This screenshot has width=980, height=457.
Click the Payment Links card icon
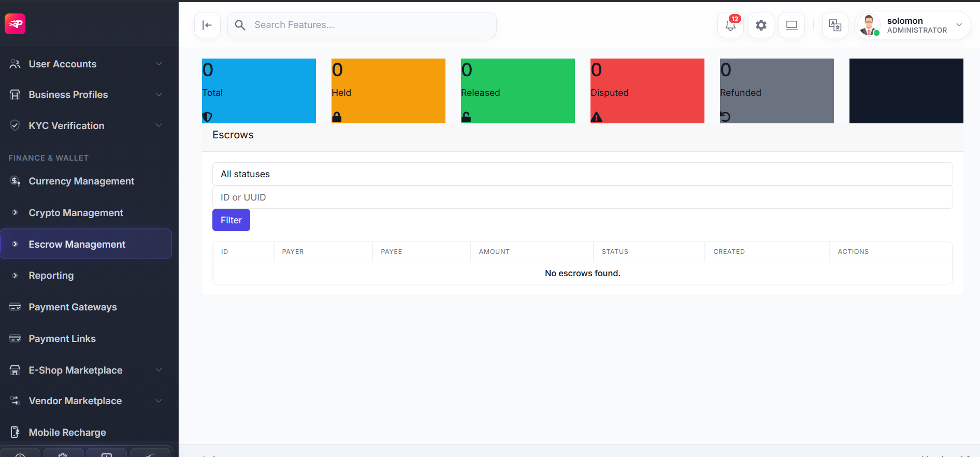[x=15, y=338]
